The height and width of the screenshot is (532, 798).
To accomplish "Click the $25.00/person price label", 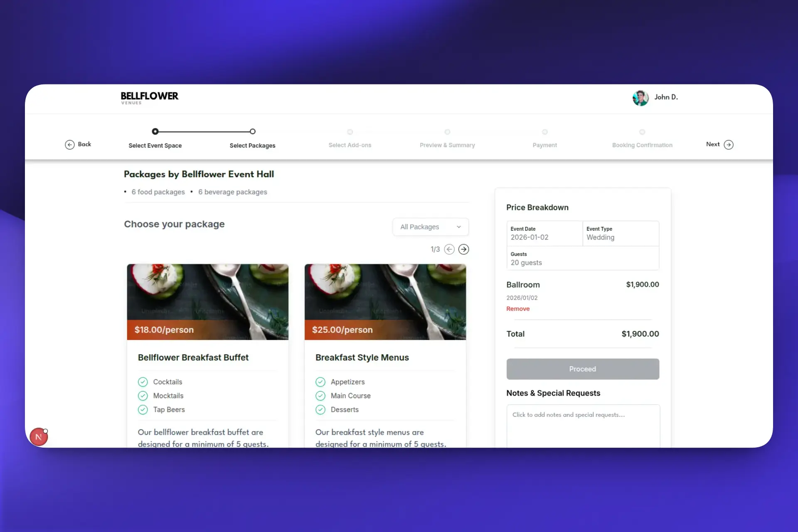I will pyautogui.click(x=342, y=330).
